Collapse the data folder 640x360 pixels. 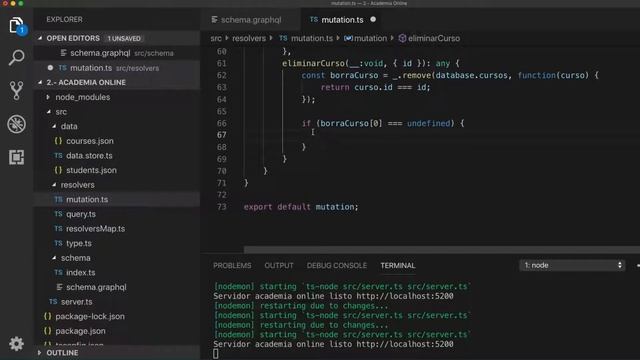69,126
